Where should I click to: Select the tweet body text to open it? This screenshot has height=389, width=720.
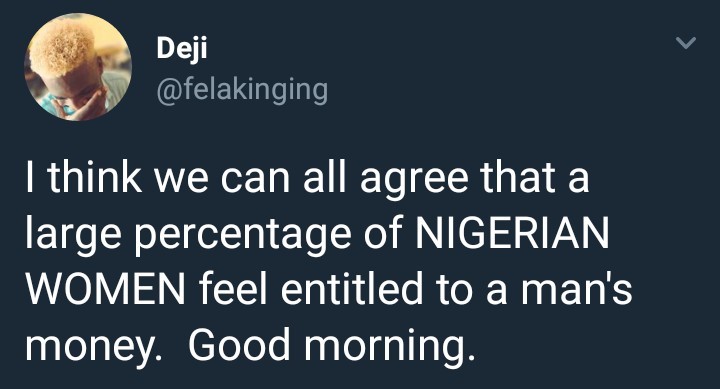tap(329, 262)
